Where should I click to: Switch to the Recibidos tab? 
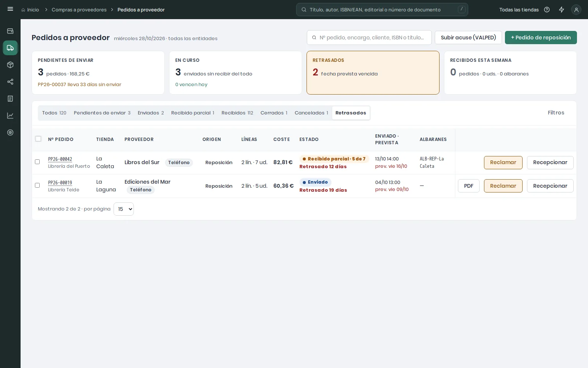click(x=237, y=113)
